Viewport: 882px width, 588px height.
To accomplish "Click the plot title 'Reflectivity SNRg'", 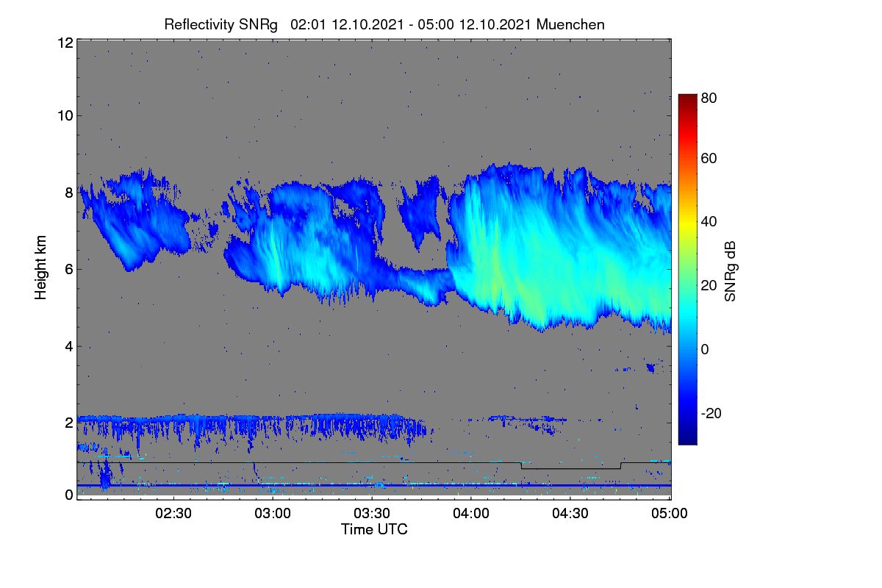I will pyautogui.click(x=221, y=24).
